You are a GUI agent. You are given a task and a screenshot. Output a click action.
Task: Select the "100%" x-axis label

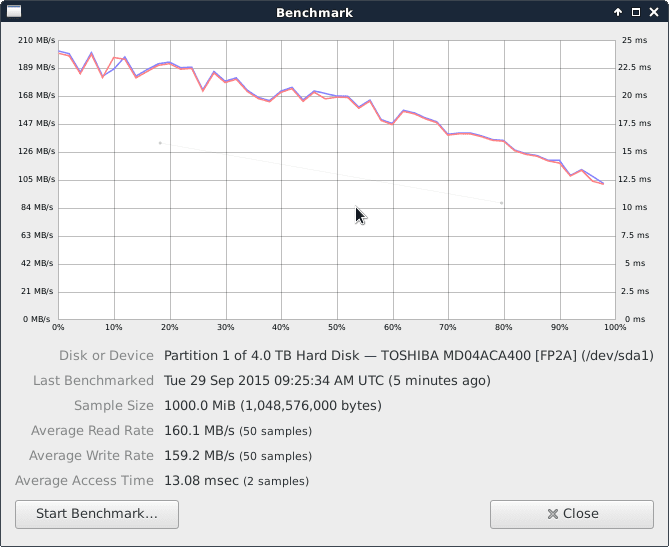click(x=615, y=327)
